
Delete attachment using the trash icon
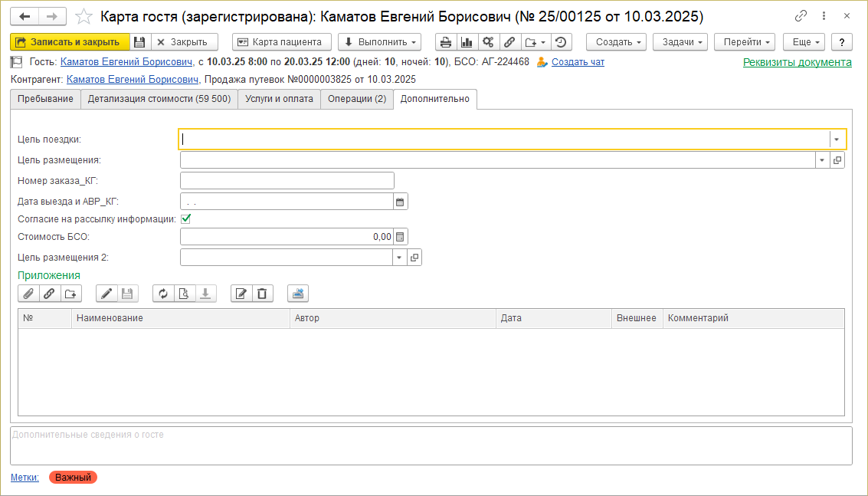pyautogui.click(x=263, y=293)
